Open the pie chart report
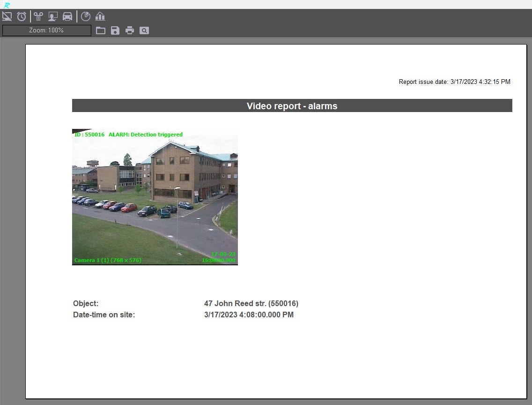The image size is (532, 405). [85, 16]
